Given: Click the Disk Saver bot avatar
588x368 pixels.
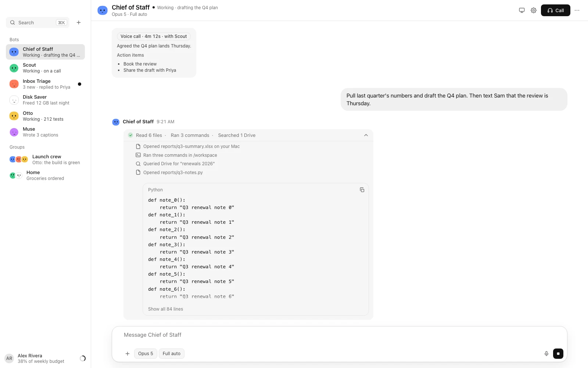Looking at the screenshot, I should [14, 100].
